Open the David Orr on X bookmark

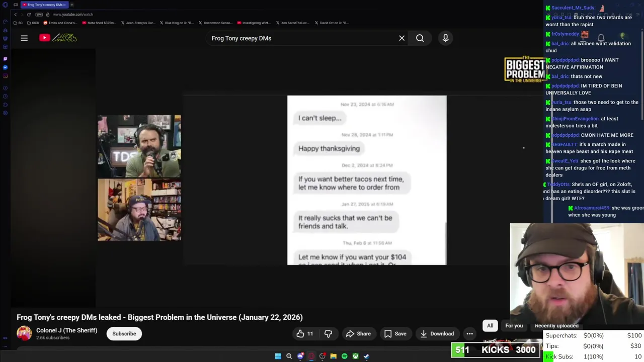(332, 23)
